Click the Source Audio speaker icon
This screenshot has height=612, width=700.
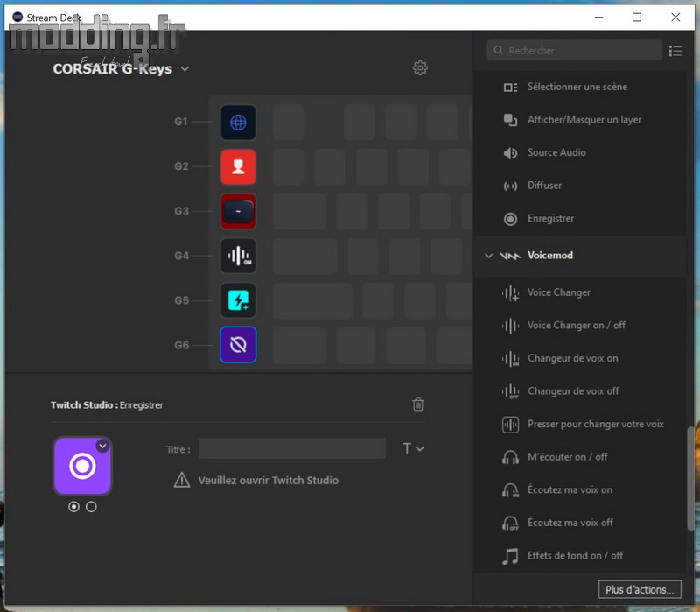coord(510,152)
